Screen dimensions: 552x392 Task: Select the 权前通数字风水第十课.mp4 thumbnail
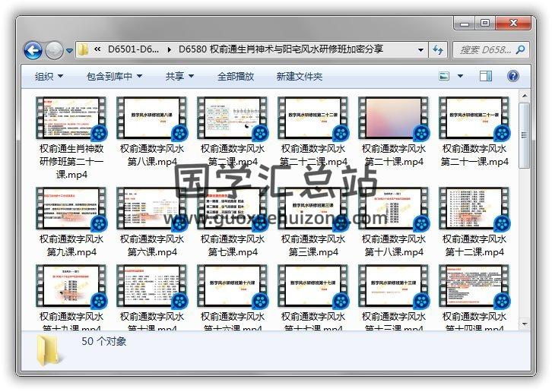[x=152, y=286]
